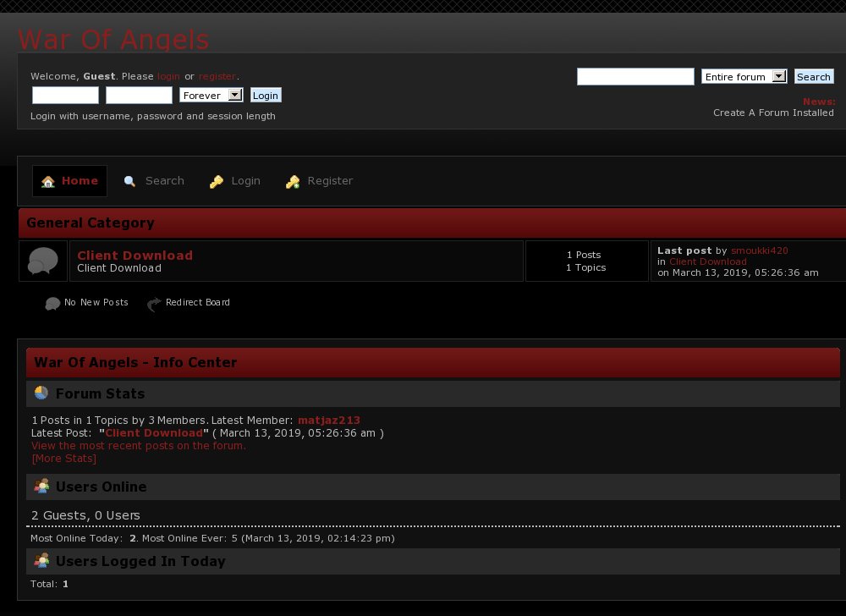Click the password input field
This screenshot has width=846, height=616.
[139, 96]
